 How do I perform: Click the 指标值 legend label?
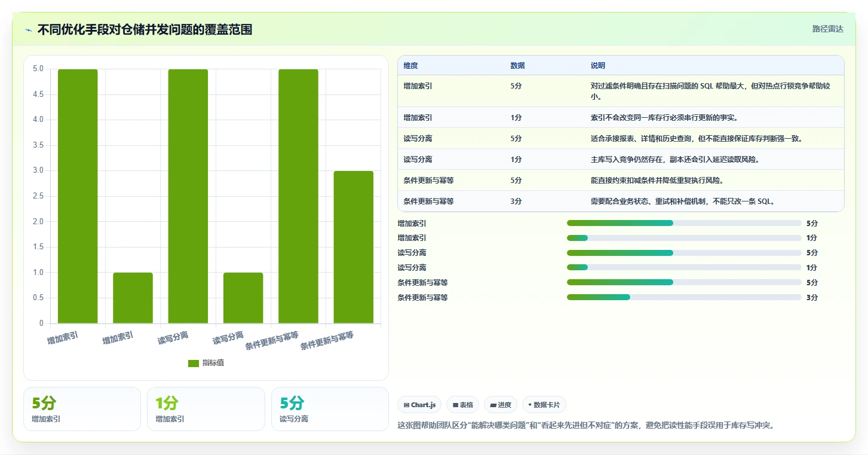(x=213, y=364)
